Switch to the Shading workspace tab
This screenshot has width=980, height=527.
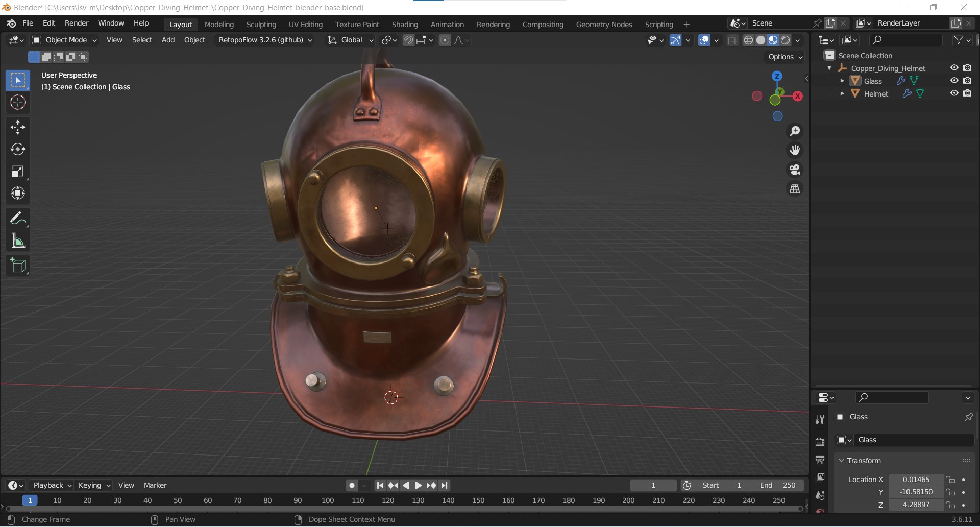coord(405,25)
